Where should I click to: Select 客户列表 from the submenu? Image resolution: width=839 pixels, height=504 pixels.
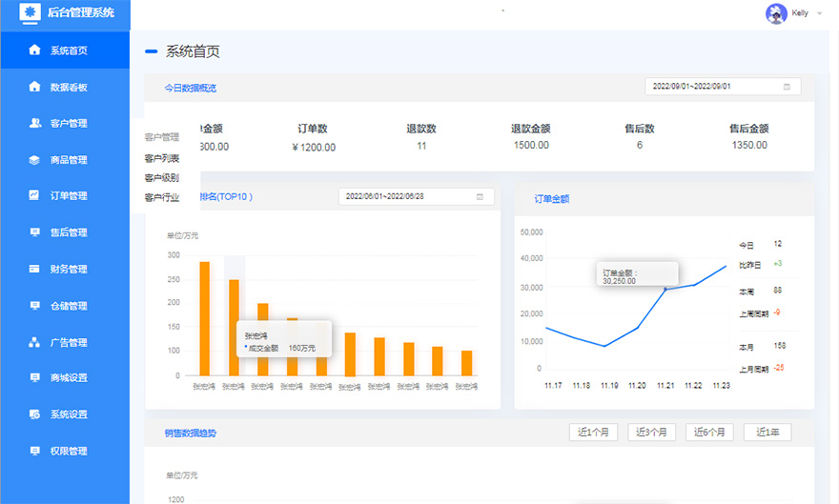tap(162, 158)
